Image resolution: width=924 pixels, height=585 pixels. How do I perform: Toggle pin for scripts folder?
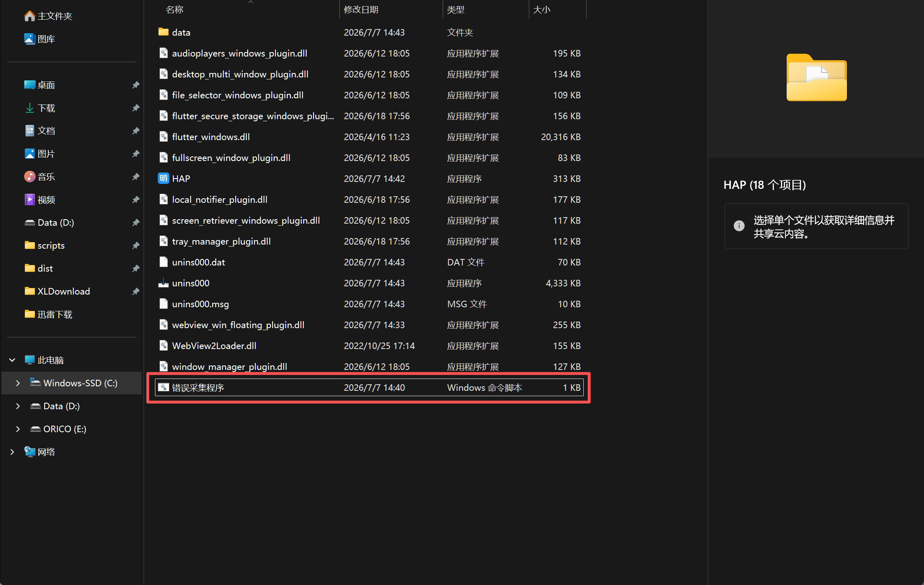[x=136, y=245]
